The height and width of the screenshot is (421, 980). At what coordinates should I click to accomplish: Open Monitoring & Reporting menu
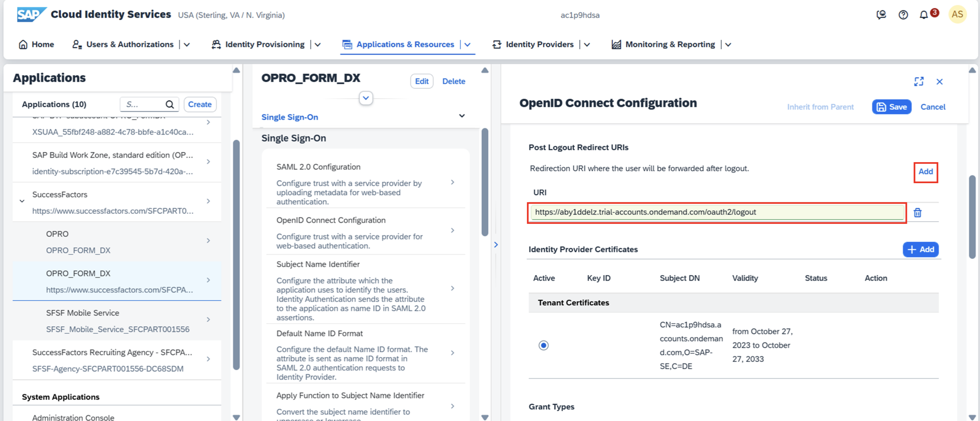pyautogui.click(x=670, y=45)
